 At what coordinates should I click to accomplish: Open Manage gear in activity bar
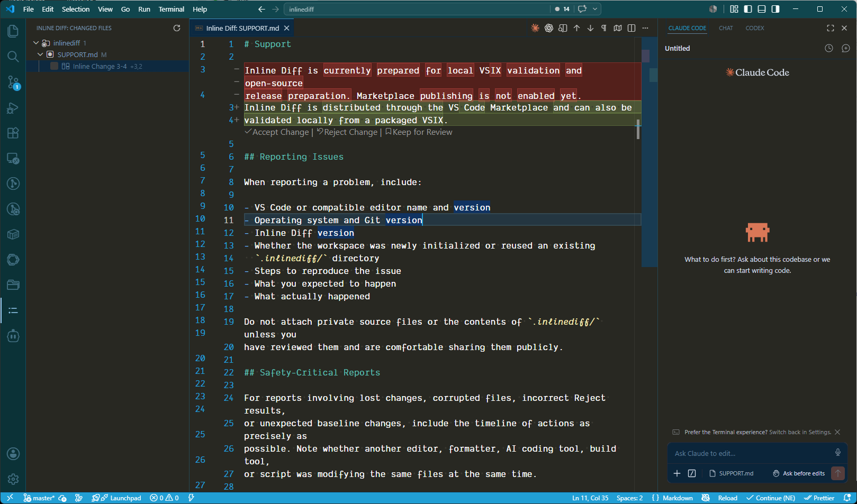tap(13, 479)
